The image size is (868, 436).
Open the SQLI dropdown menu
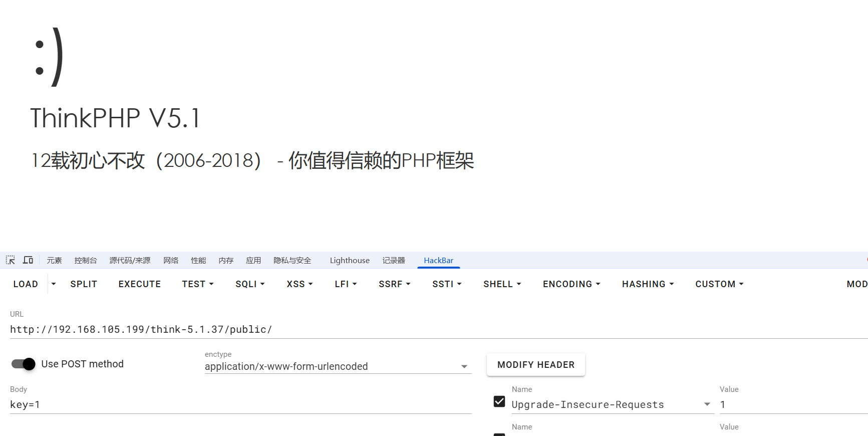coord(250,284)
